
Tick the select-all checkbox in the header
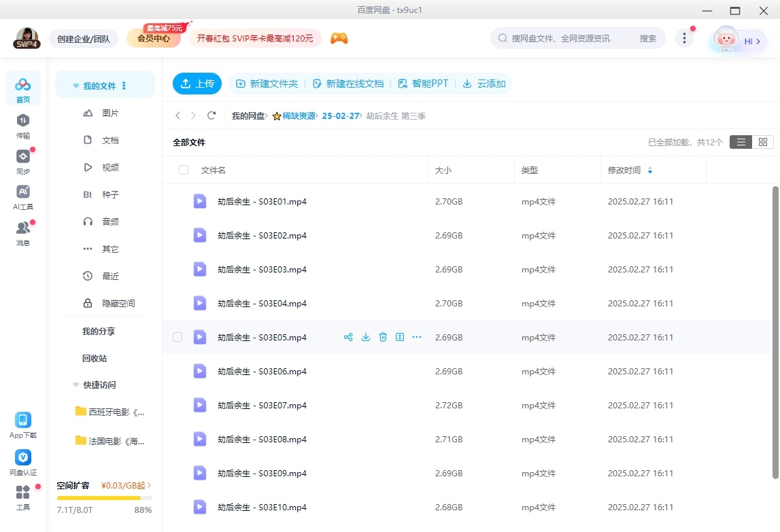pyautogui.click(x=183, y=170)
